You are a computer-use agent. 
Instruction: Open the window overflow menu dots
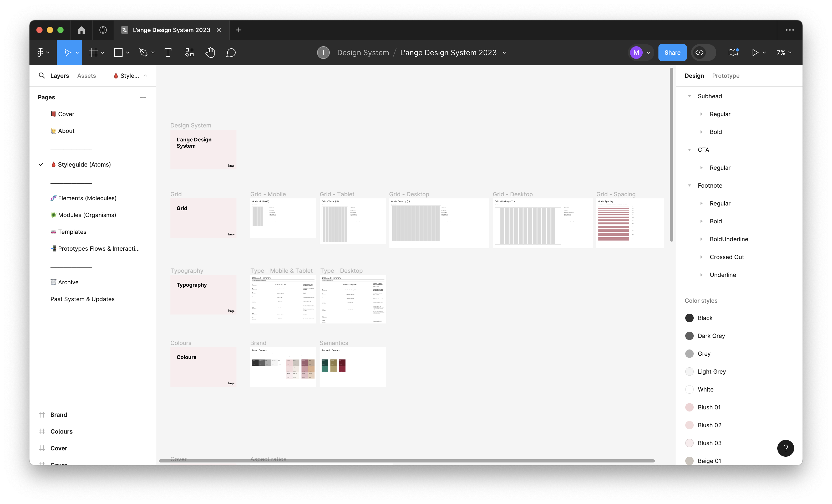[x=789, y=30]
